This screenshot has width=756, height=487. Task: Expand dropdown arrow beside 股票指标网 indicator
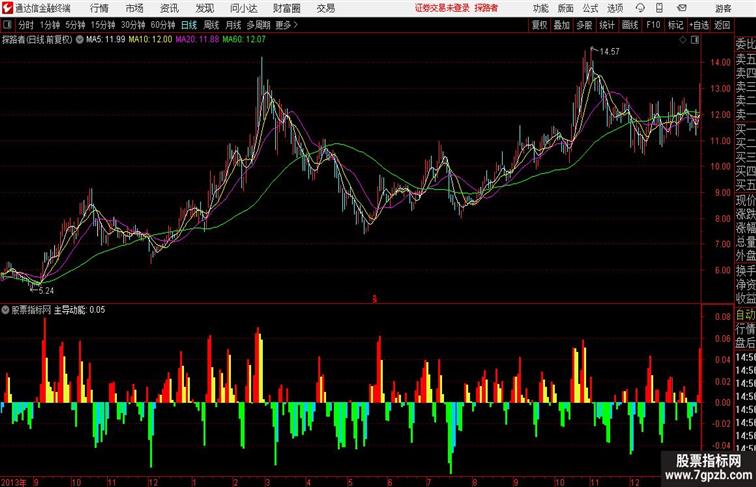click(x=5, y=310)
